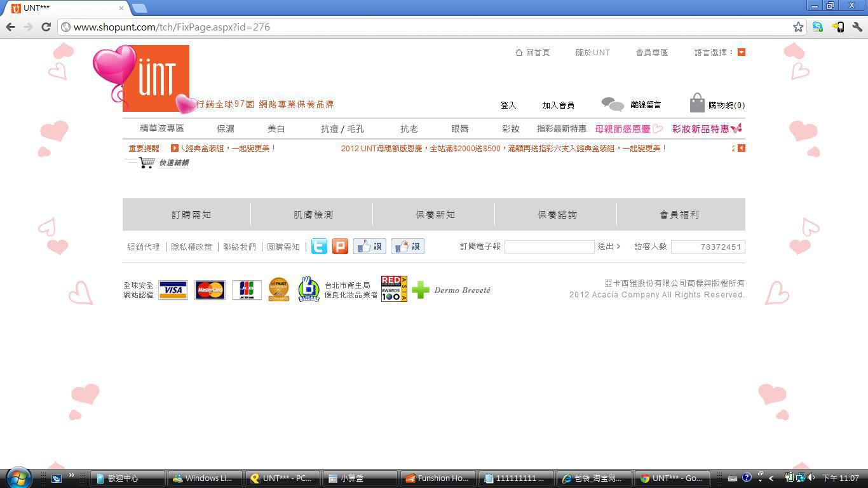Share via the orange Plurk icon
Image resolution: width=868 pixels, height=488 pixels.
click(x=340, y=247)
